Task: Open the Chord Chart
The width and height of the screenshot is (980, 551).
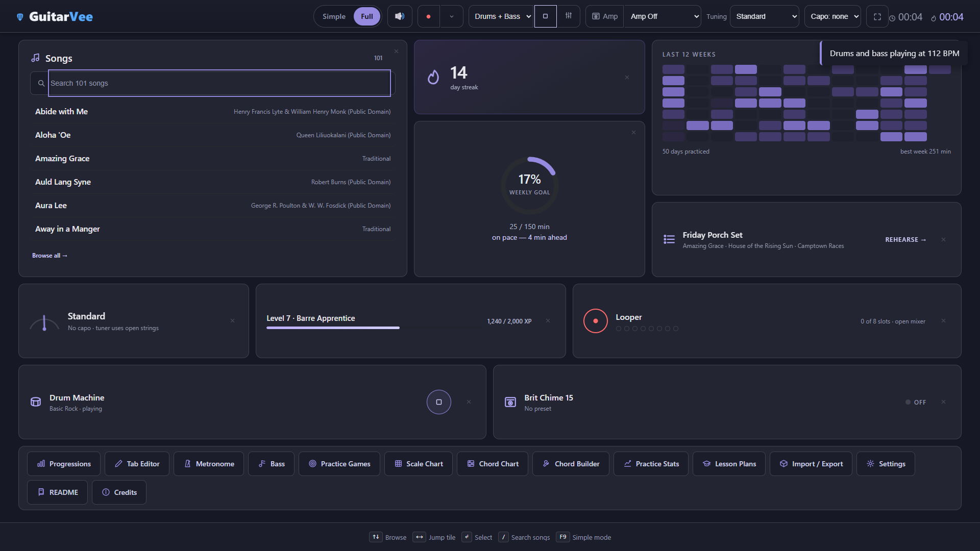Action: (x=493, y=464)
